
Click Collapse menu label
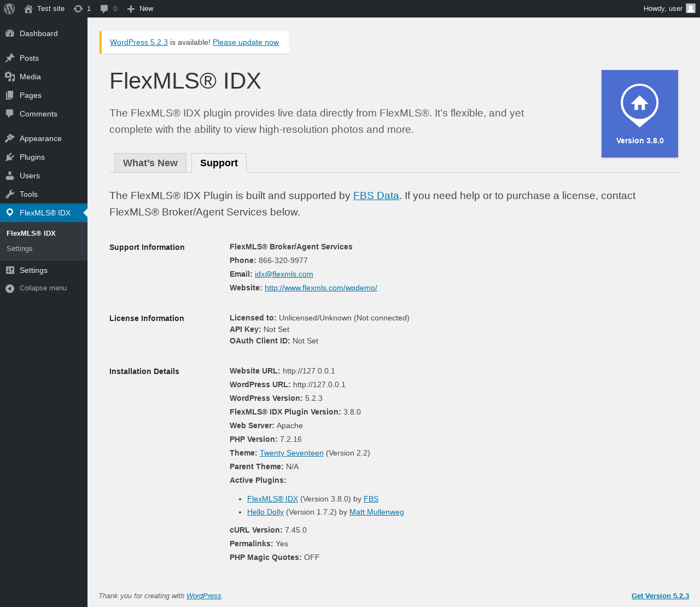click(x=43, y=288)
